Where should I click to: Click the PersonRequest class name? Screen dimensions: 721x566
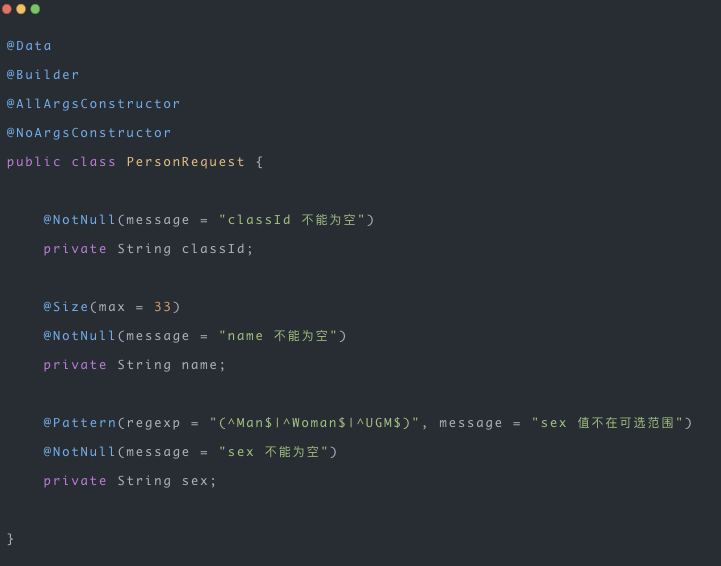(x=185, y=162)
